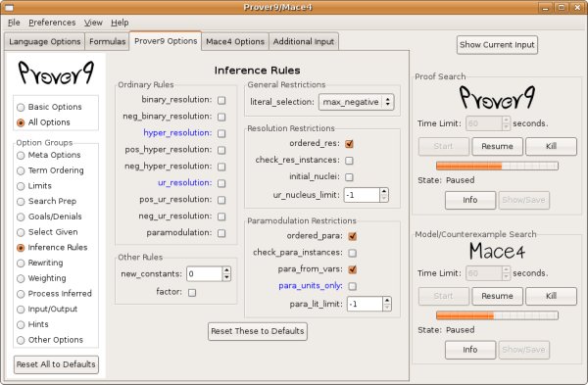Viewport: 588px width, 385px height.
Task: Open the Help menu
Action: [120, 23]
